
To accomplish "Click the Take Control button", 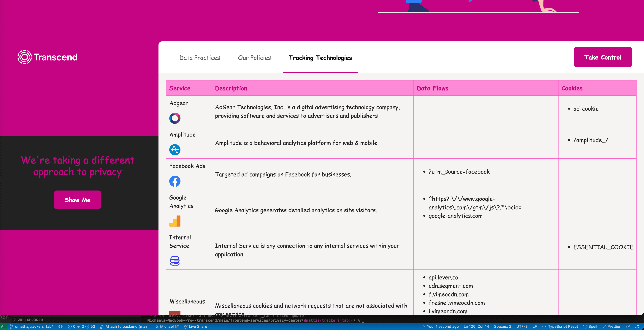I will [602, 57].
